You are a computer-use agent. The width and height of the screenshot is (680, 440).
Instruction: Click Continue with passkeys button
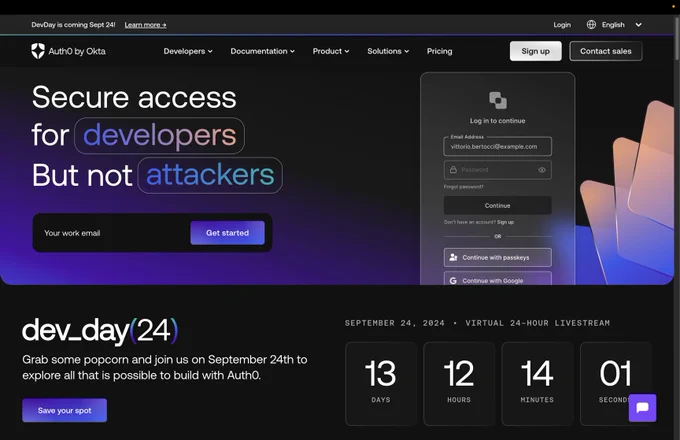click(x=497, y=257)
